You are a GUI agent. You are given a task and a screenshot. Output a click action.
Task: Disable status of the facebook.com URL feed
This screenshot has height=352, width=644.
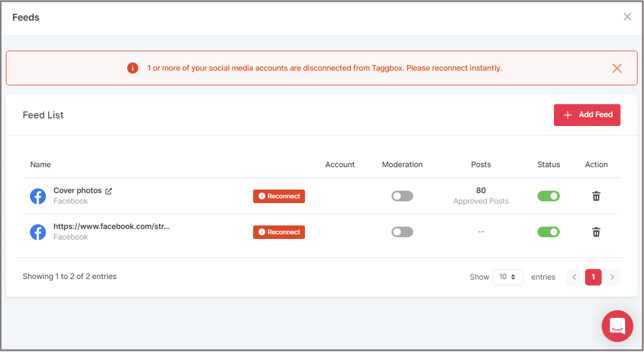(x=549, y=232)
